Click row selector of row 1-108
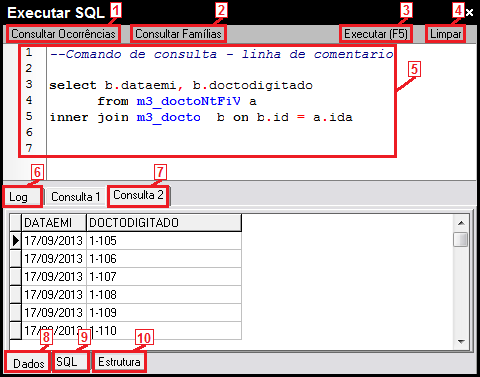 tap(15, 295)
